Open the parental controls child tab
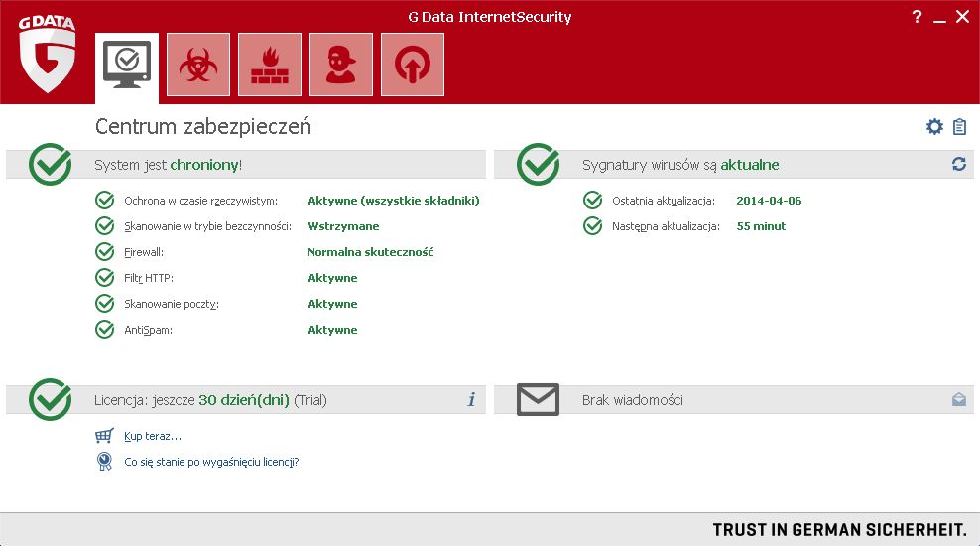980x546 pixels. pyautogui.click(x=340, y=65)
